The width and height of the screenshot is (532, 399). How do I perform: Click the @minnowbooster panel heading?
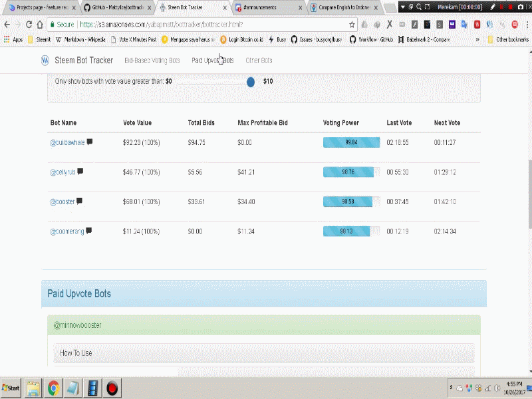click(x=263, y=325)
